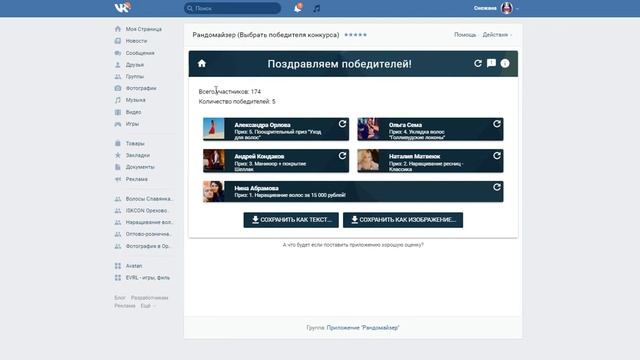Open the photo of Андрей Кондаков
This screenshot has width=640, height=360.
coord(214,160)
